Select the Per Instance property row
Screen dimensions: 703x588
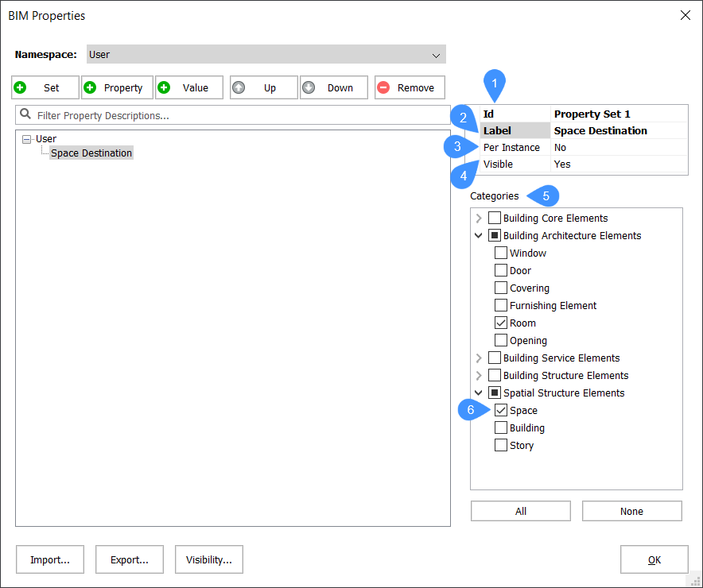511,148
